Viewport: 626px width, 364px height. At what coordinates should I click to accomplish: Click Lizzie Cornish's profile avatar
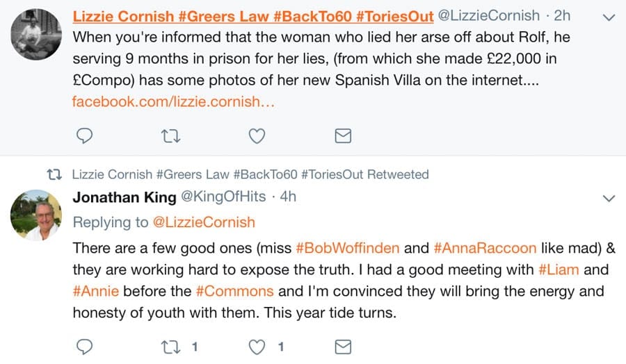click(x=38, y=35)
